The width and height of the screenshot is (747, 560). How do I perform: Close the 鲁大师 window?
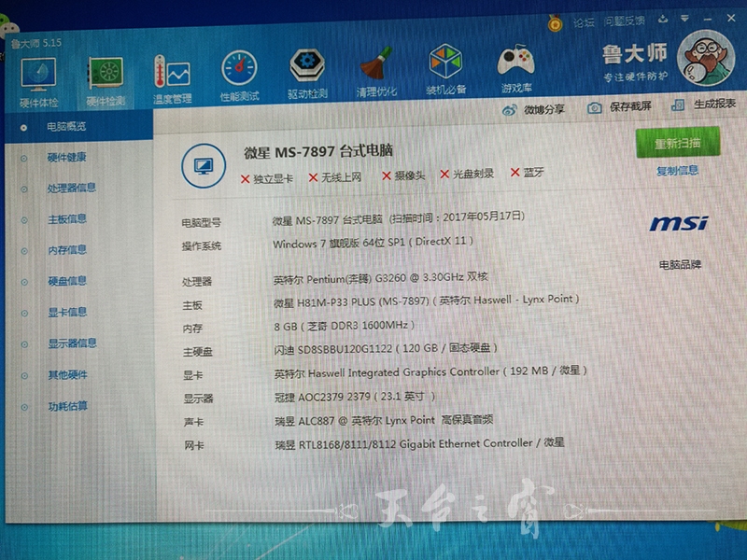click(731, 18)
